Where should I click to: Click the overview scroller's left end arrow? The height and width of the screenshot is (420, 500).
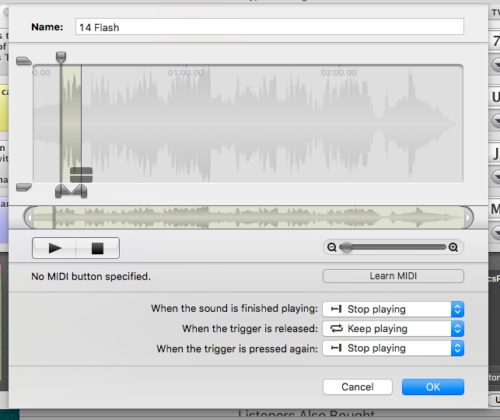29,218
